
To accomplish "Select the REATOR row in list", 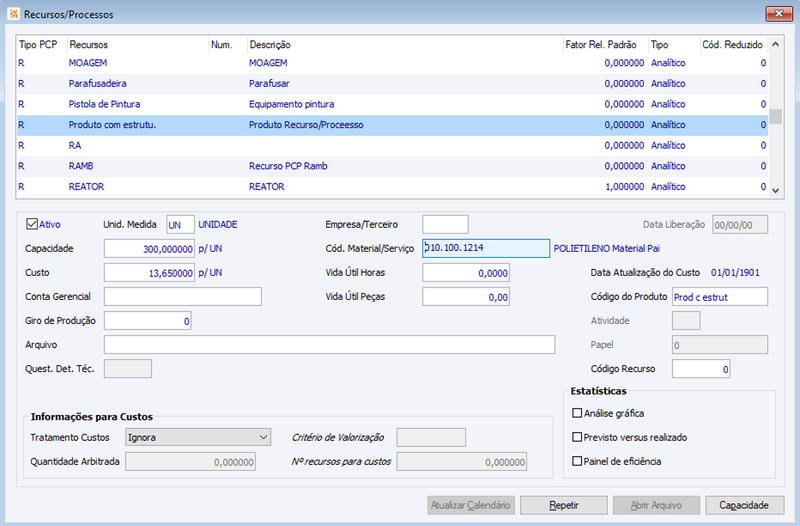I will click(x=392, y=187).
